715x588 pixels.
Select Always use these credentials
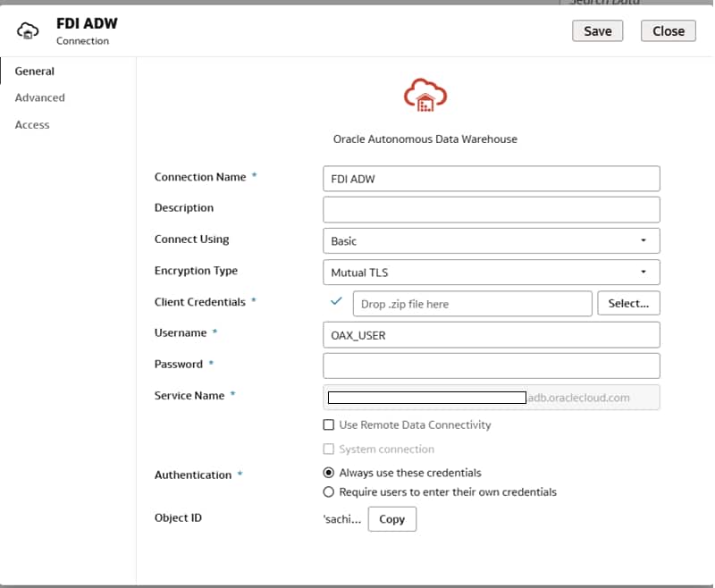pos(328,473)
